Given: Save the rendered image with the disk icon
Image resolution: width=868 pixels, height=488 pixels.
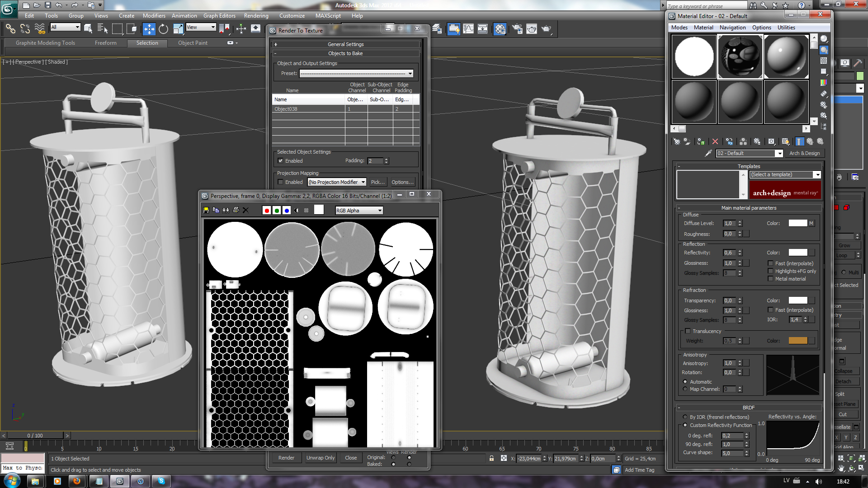Looking at the screenshot, I should tap(206, 210).
